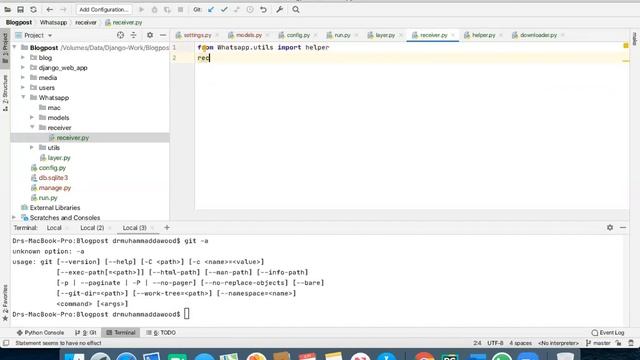Viewport: 640px width, 360px height.
Task: Close the receiver.py editor tab
Action: click(453, 35)
